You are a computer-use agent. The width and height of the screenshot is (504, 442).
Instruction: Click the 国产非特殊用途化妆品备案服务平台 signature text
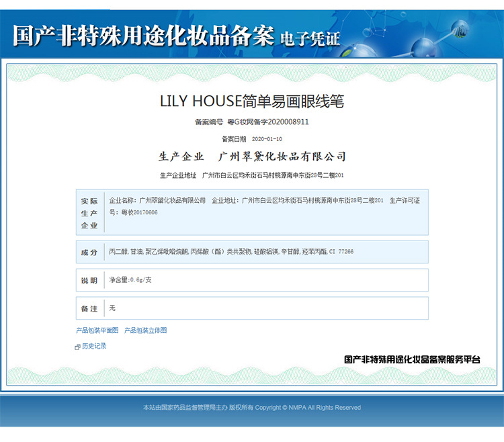412,359
